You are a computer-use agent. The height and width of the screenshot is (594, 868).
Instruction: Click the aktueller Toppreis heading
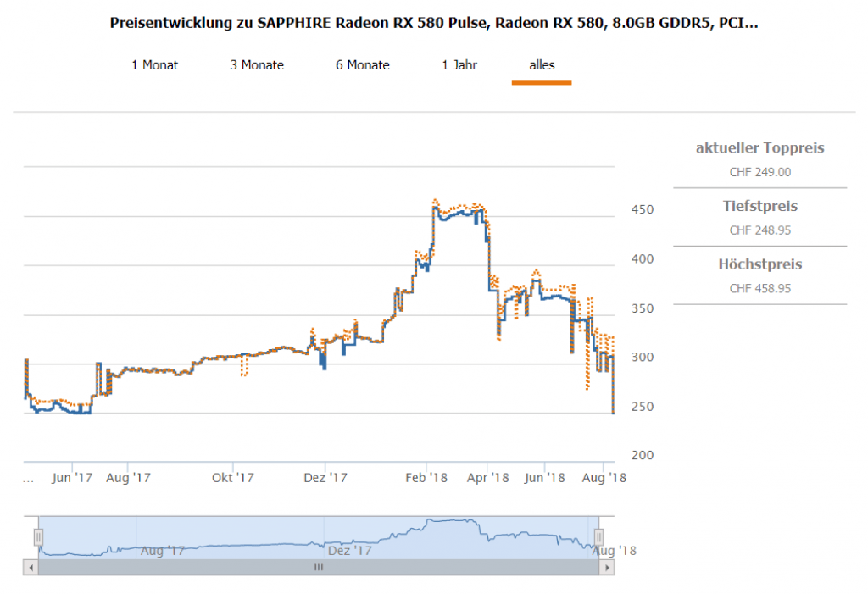point(760,147)
